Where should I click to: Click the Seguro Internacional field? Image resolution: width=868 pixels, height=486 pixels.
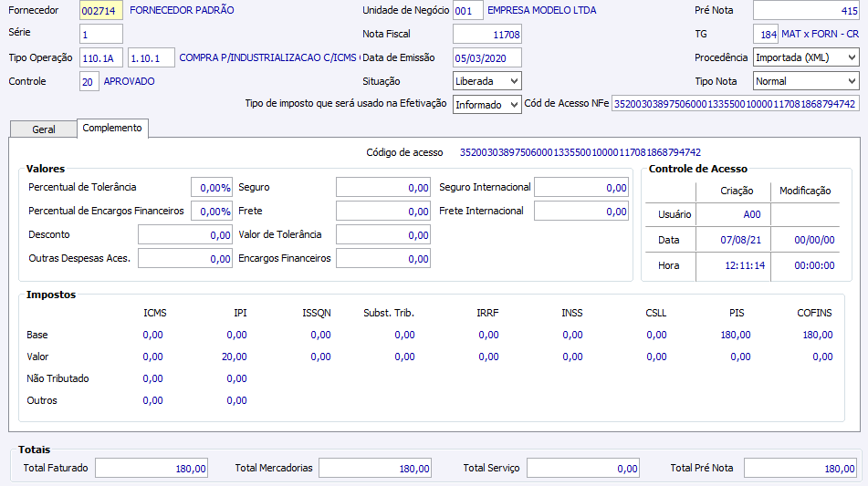581,188
